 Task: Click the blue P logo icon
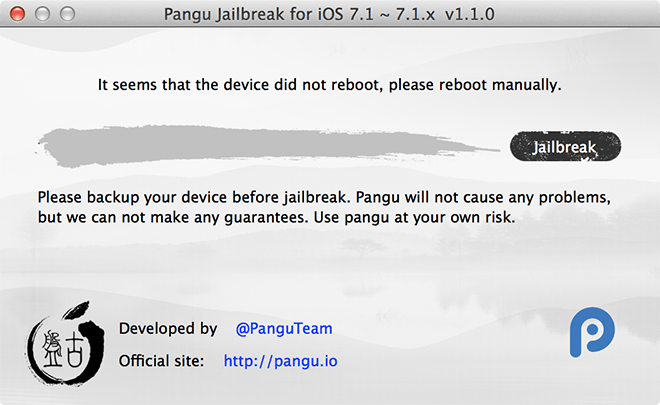(x=592, y=332)
